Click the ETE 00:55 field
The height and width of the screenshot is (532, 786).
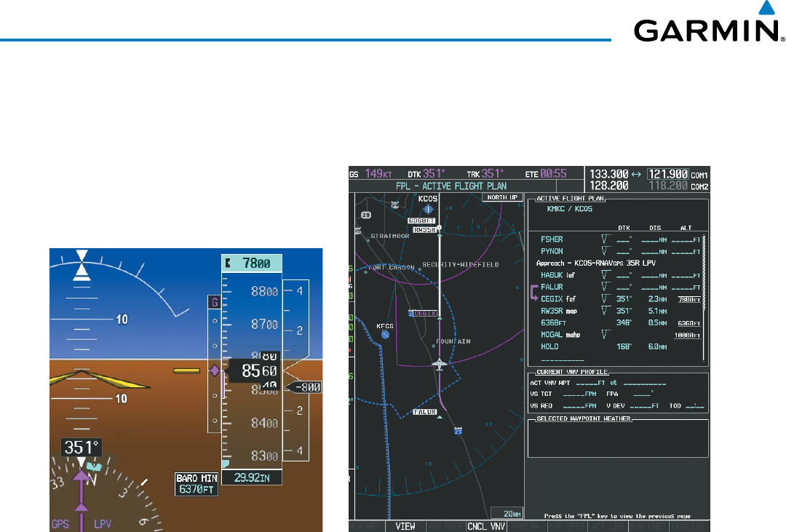coord(546,174)
